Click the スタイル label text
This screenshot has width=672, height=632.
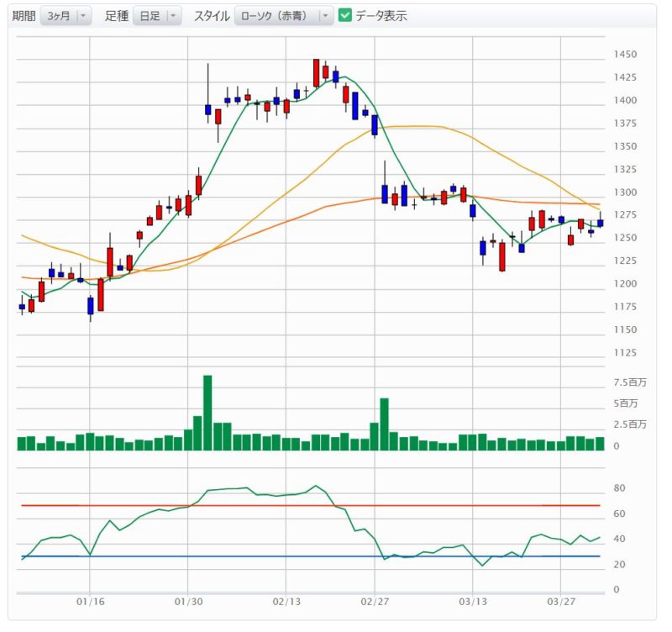[x=211, y=15]
